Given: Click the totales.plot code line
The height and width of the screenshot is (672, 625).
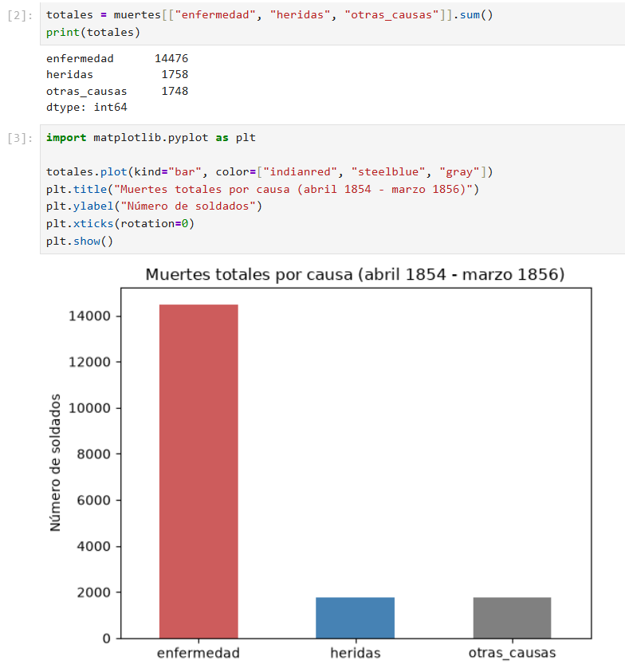Looking at the screenshot, I should pos(269,172).
